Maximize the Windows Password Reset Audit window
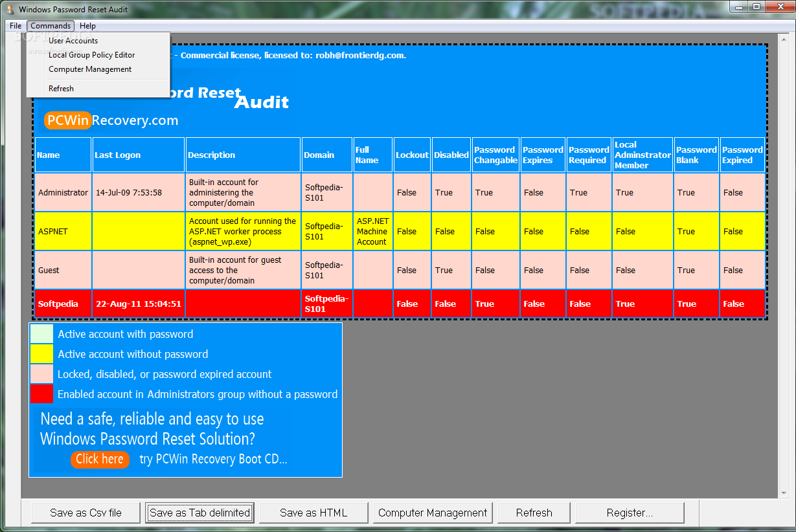796x532 pixels. tap(756, 6)
